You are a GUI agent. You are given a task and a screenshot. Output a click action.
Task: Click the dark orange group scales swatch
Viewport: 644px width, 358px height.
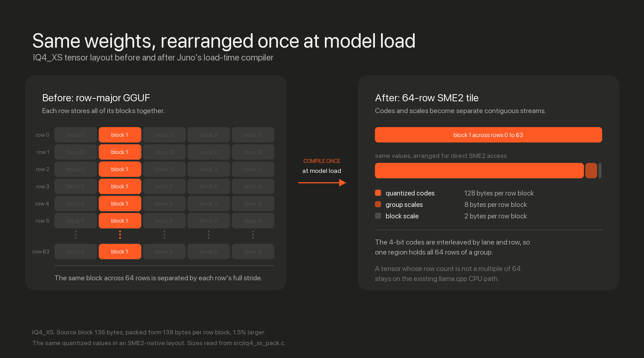coord(378,204)
